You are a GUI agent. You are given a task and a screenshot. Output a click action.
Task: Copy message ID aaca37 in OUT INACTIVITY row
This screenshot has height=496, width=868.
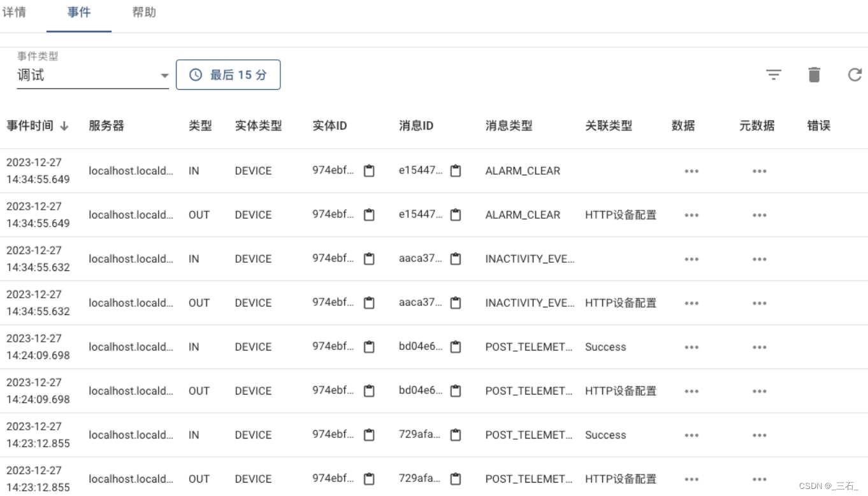[x=456, y=303]
